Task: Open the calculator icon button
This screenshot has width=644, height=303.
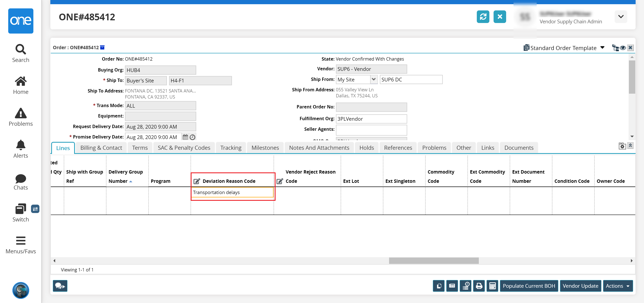Action: coord(492,286)
